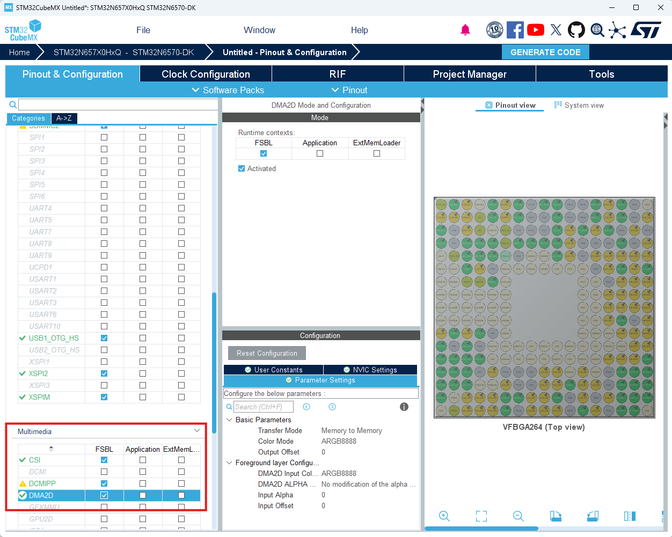Collapse the Basic Parameters group

pos(229,420)
